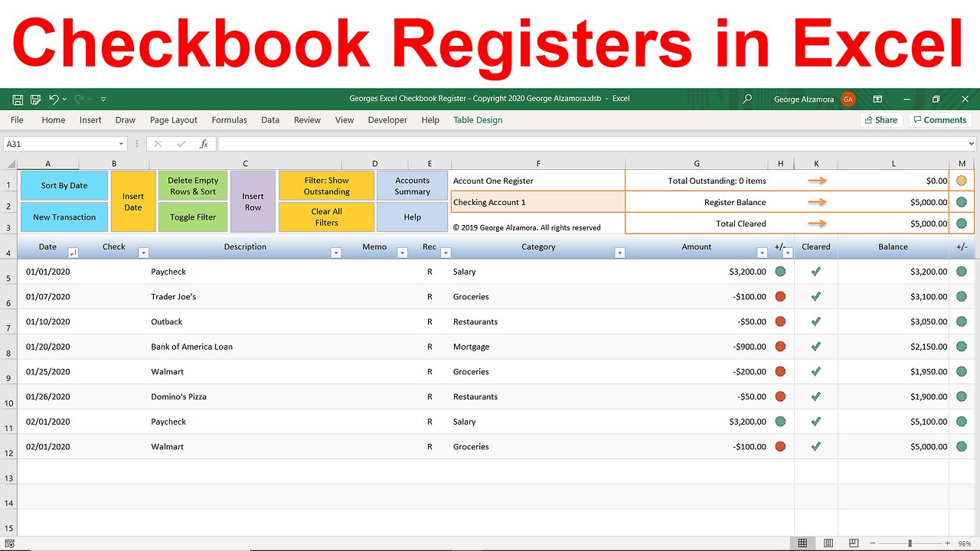Screen dimensions: 980x551
Task: Click the Name Box showing A31
Action: tap(60, 144)
